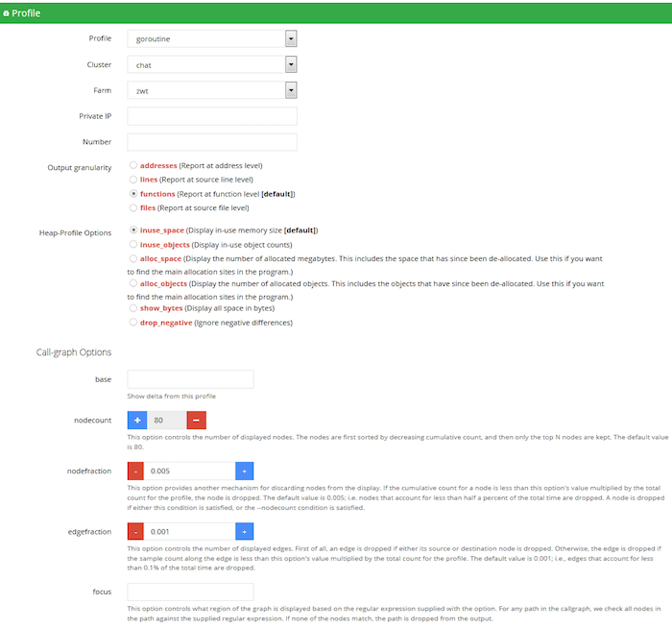Image resolution: width=672 pixels, height=628 pixels.
Task: Enable alloc_space heap profile option
Action: [x=132, y=258]
